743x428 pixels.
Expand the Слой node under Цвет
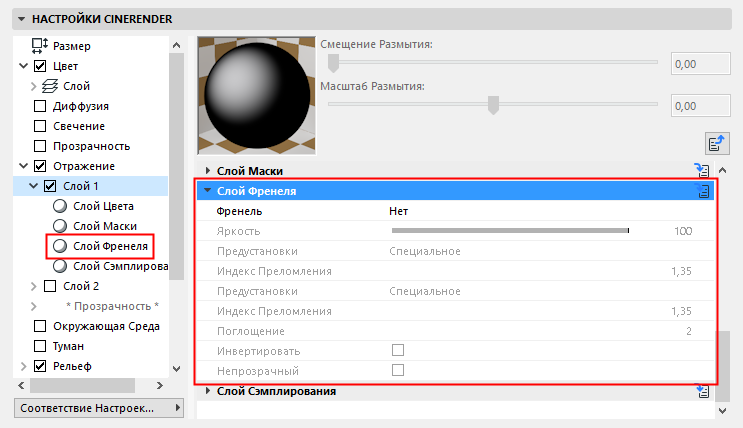pyautogui.click(x=34, y=86)
